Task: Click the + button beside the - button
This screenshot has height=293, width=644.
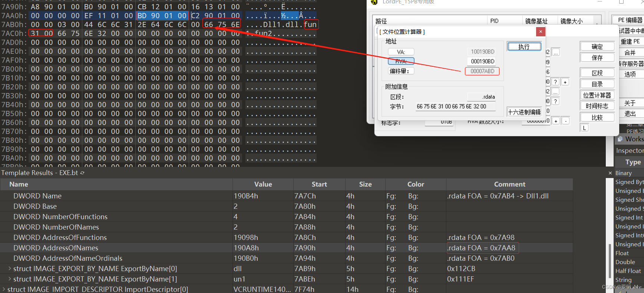Action: tap(556, 121)
